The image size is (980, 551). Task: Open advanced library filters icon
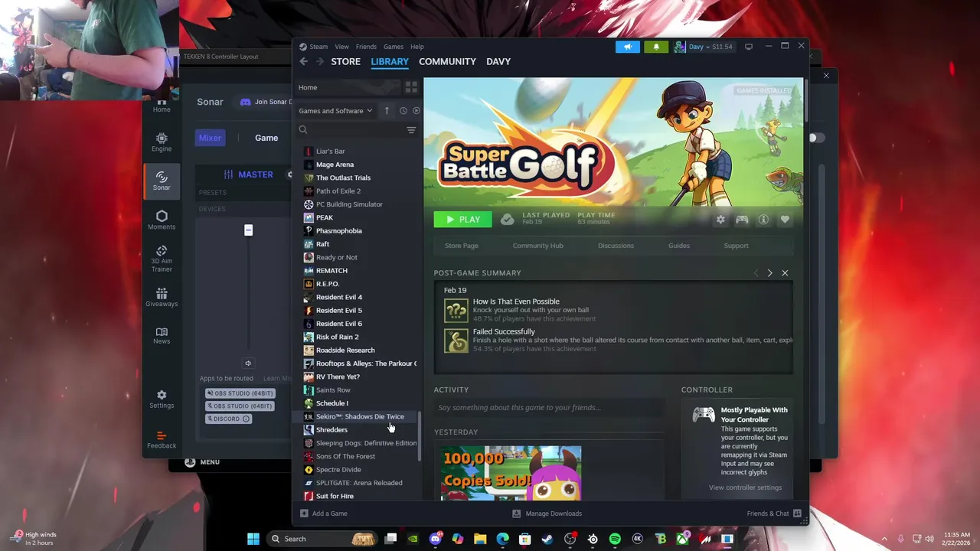pos(411,130)
